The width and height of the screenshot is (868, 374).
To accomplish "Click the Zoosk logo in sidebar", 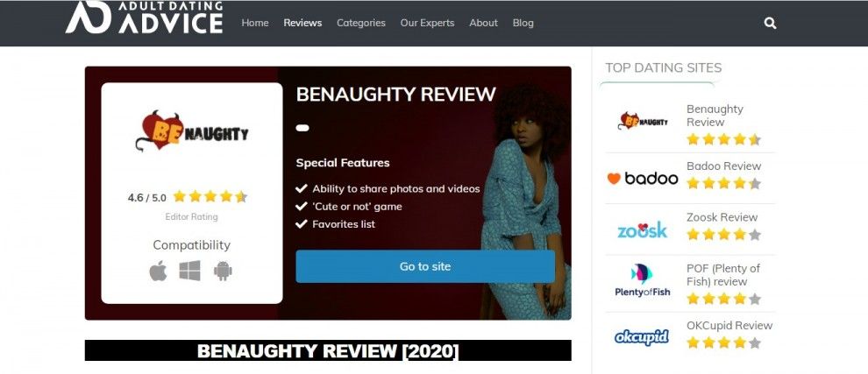I will (642, 229).
